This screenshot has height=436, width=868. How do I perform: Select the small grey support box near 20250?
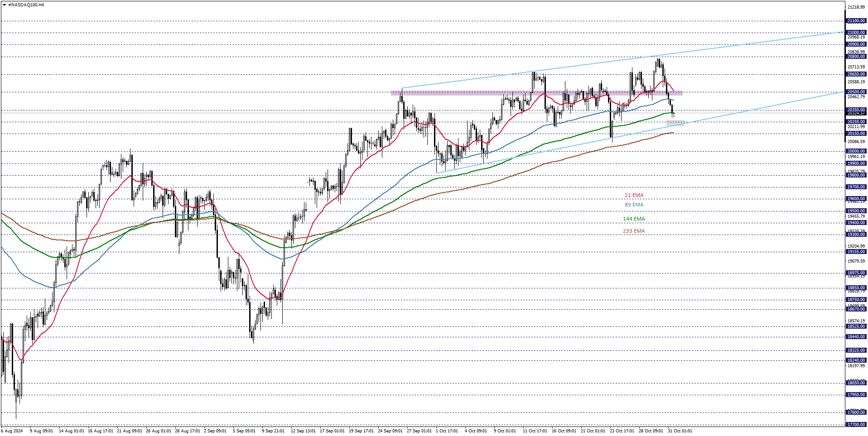coord(675,123)
